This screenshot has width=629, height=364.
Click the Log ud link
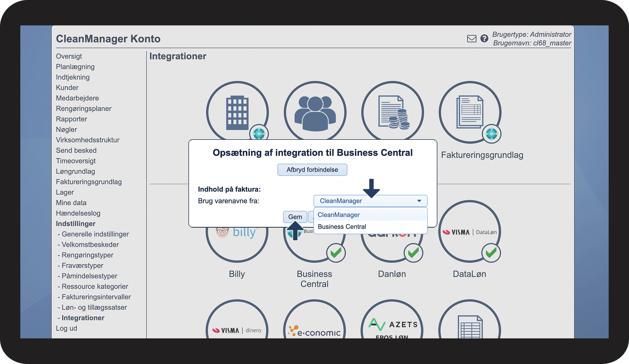click(67, 328)
